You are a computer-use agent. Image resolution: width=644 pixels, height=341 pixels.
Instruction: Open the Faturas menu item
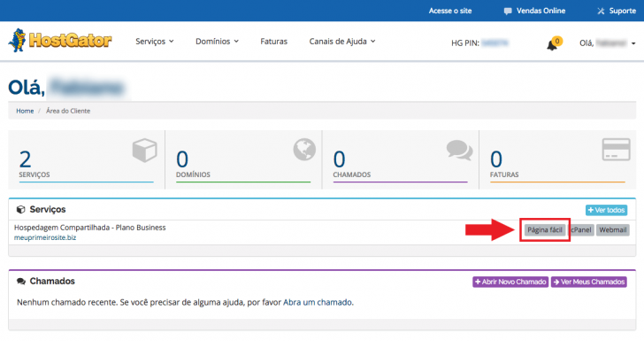point(274,41)
